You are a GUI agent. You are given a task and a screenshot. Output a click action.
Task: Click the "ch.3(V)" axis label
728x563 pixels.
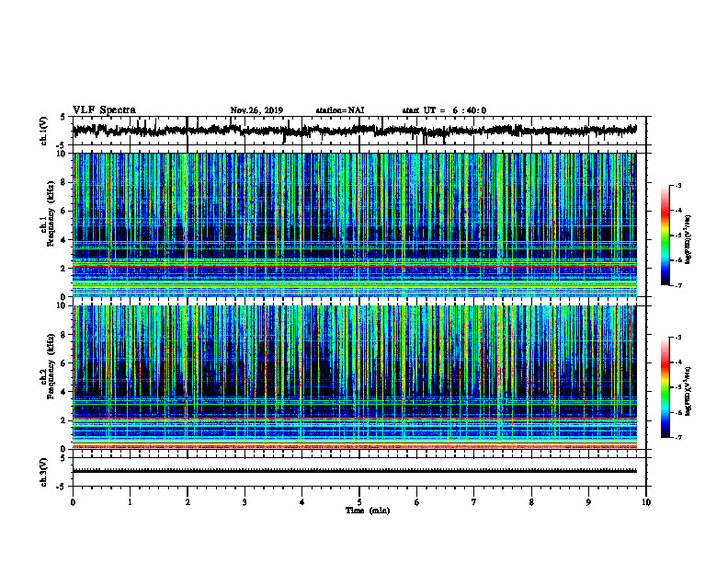pyautogui.click(x=44, y=472)
